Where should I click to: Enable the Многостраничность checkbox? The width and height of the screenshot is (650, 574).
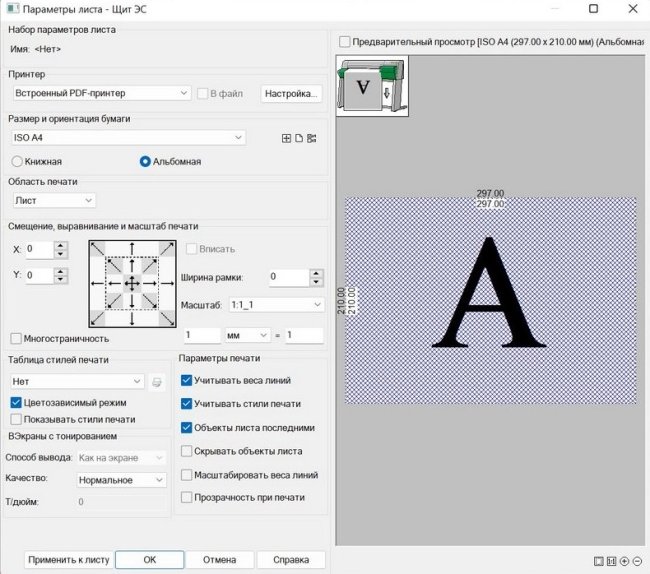[16, 339]
